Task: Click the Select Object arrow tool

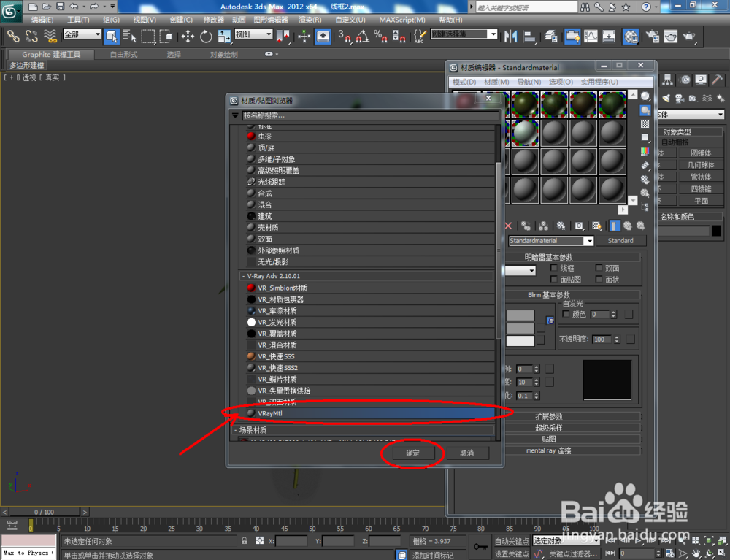Action: click(111, 36)
